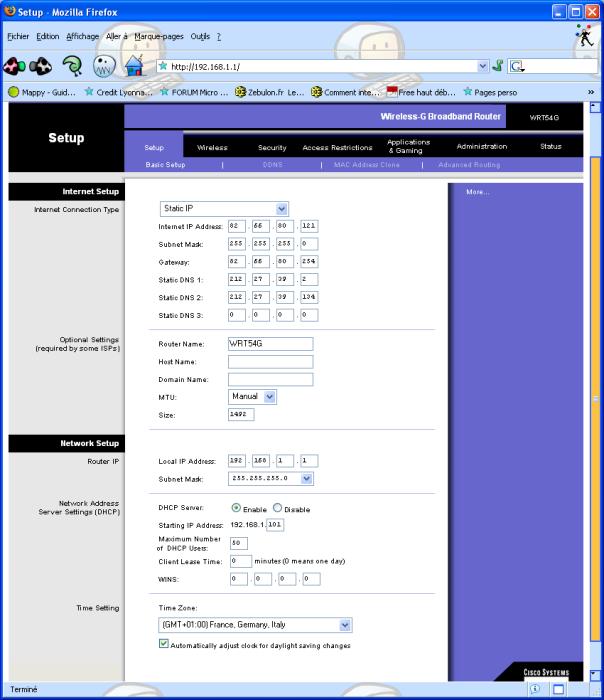Open the Comment inte... bookmark
Viewport: 604px width, 700px height.
click(x=346, y=92)
